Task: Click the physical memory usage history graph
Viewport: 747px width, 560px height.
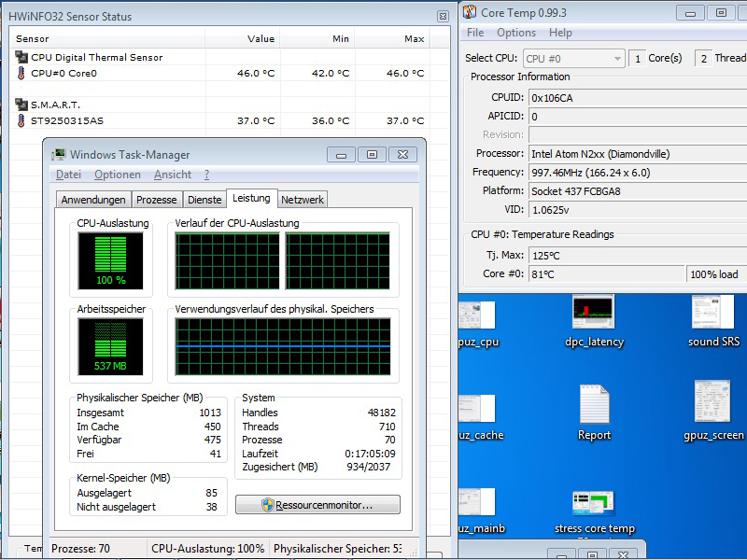Action: (x=283, y=346)
